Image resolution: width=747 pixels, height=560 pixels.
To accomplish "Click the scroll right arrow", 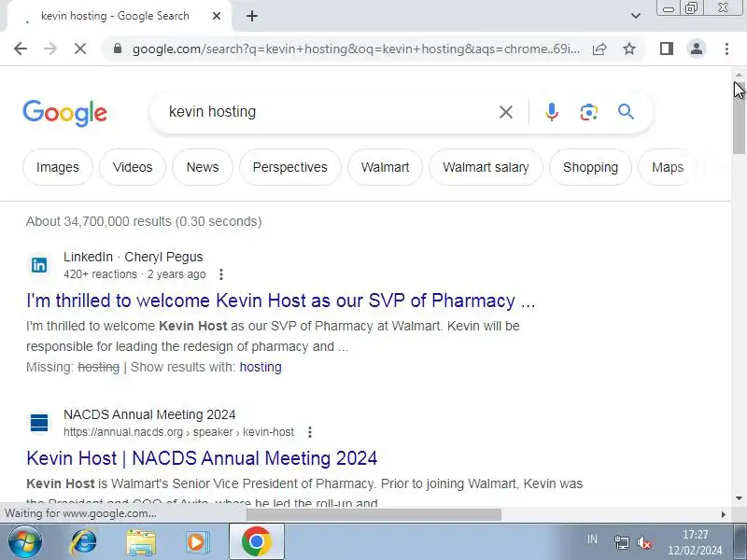I will (x=724, y=514).
